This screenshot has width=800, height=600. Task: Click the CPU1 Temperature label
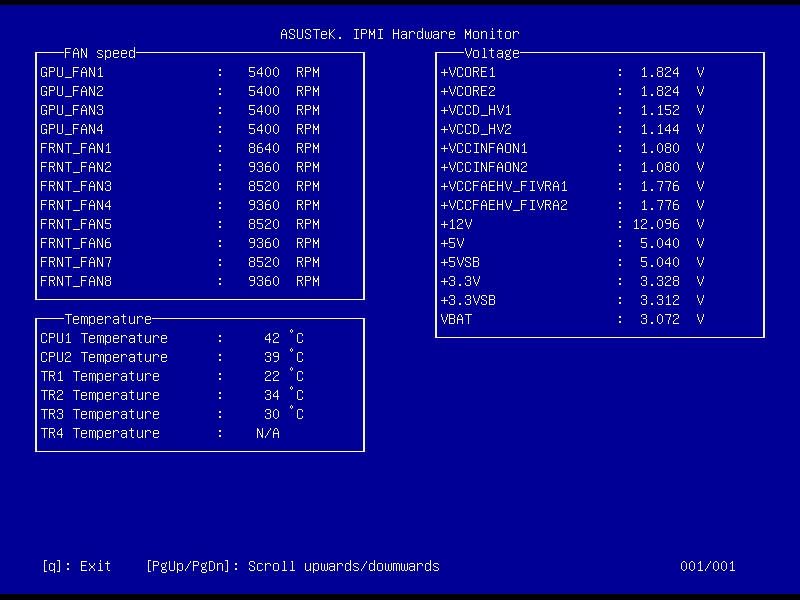[104, 338]
